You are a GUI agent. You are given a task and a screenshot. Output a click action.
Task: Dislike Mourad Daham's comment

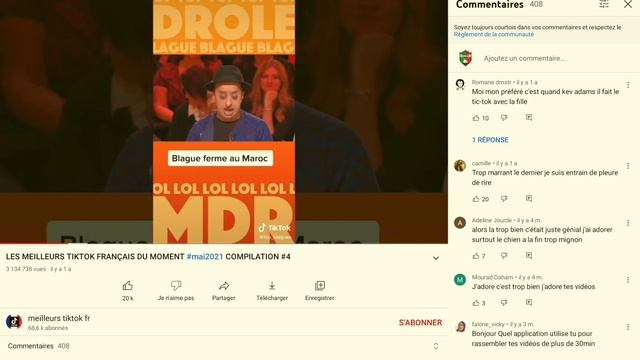tap(504, 303)
